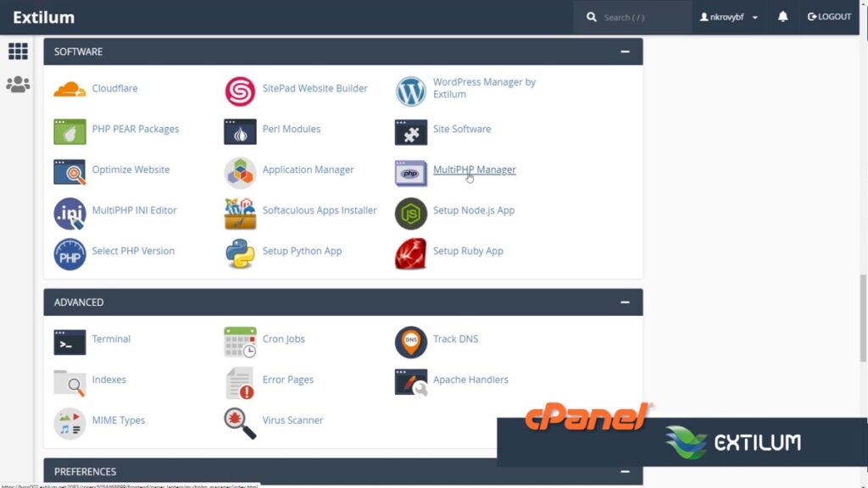Open the Setup Node.js App link
The height and width of the screenshot is (488, 868).
473,210
